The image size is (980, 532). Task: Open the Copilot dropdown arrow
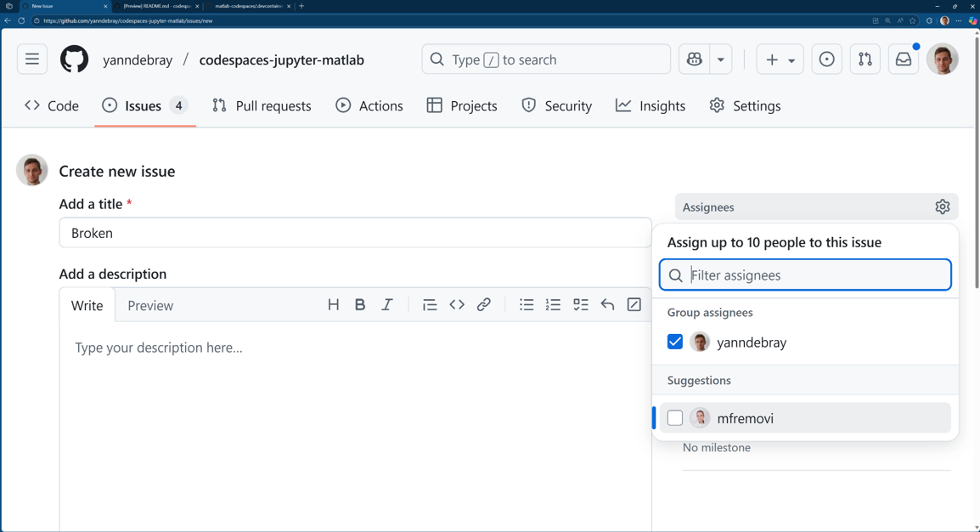point(721,59)
